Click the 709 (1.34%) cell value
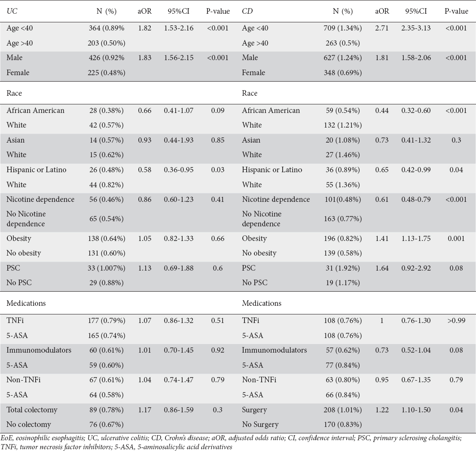The width and height of the screenshot is (476, 451). (x=342, y=28)
